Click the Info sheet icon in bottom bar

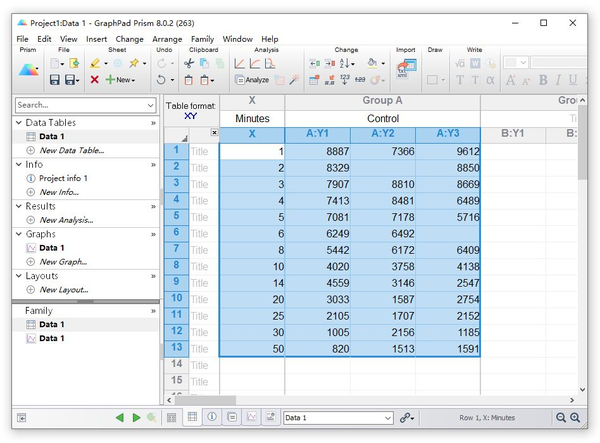212,418
